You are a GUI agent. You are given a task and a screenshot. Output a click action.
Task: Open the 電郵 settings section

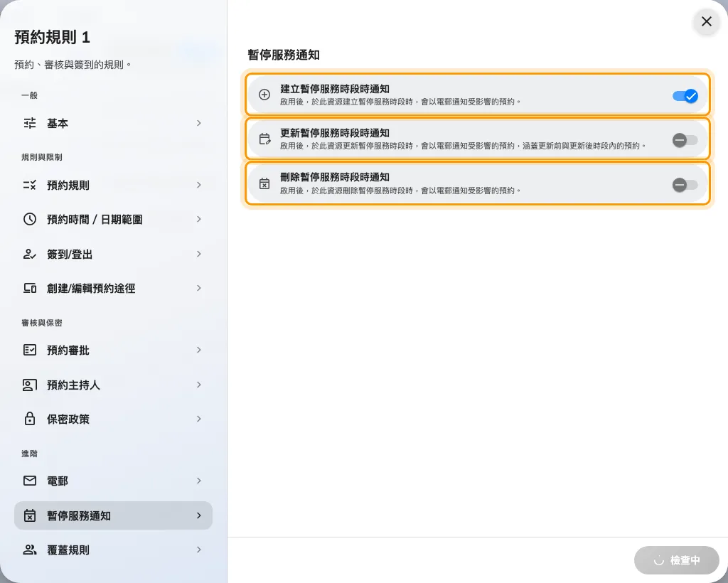[x=113, y=481]
